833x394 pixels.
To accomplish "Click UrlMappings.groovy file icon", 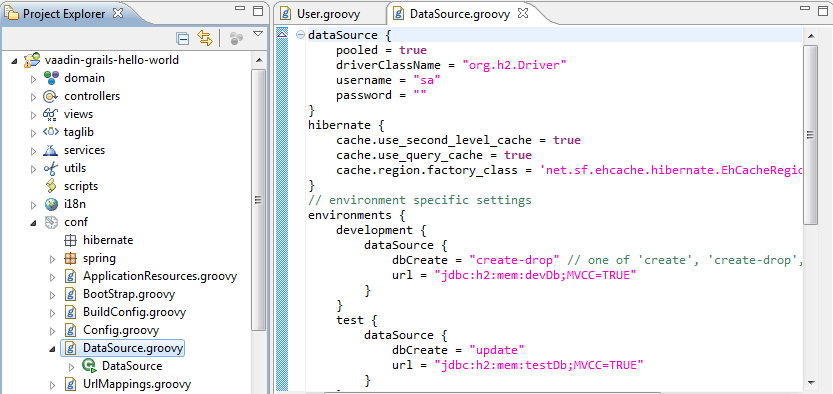I will pos(70,384).
